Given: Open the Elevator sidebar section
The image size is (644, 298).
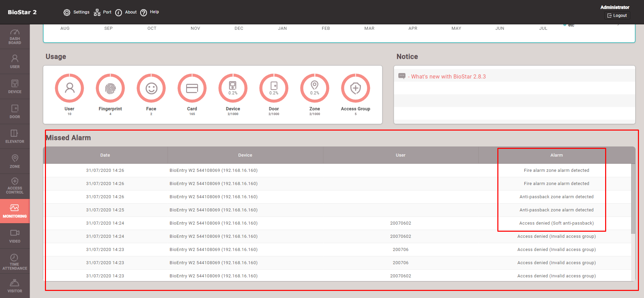Looking at the screenshot, I should point(15,136).
